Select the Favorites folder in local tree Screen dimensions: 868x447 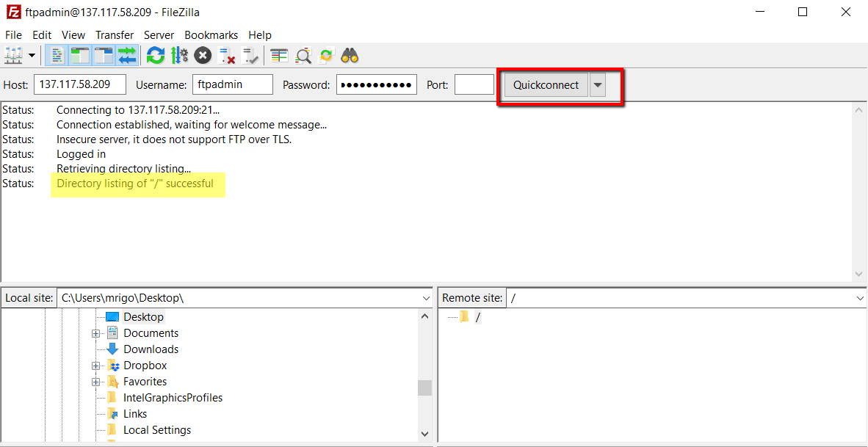[145, 381]
